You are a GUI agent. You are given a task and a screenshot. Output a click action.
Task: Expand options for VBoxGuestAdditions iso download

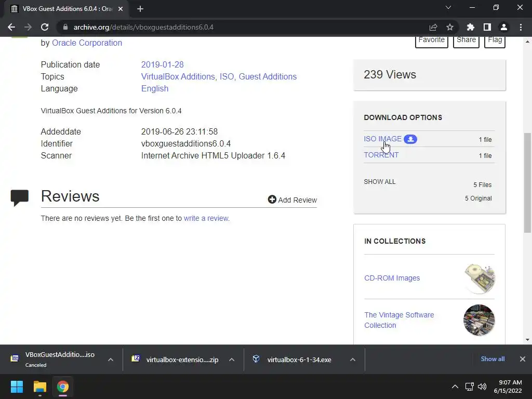111,360
